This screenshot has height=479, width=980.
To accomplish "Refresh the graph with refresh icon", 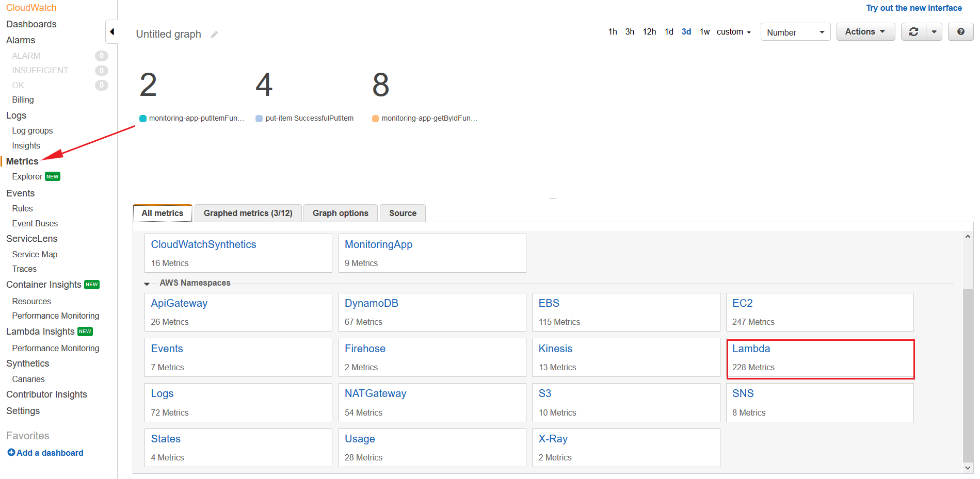I will click(x=913, y=32).
